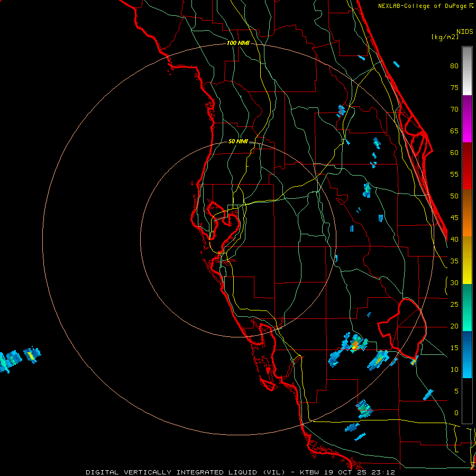Click the KTBW station identifier in the caption
The height and width of the screenshot is (476, 476).
click(309, 472)
